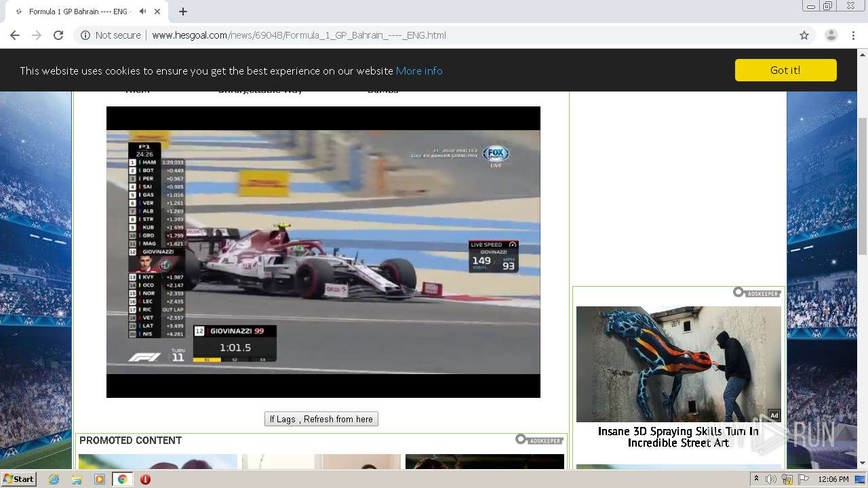The height and width of the screenshot is (488, 868).
Task: Open the Chrome three-dot menu
Action: tap(853, 35)
